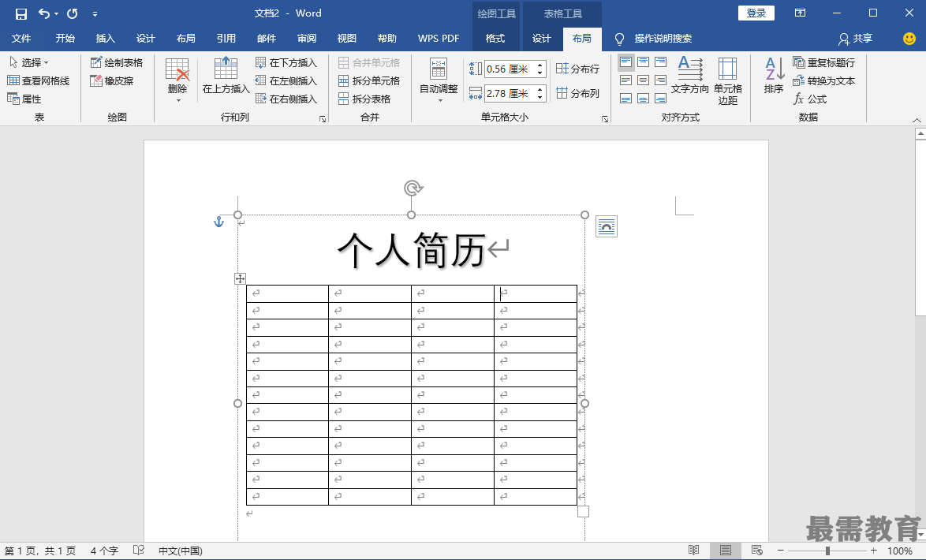This screenshot has width=926, height=560.
Task: Switch to the 视图 tab
Action: 347,39
